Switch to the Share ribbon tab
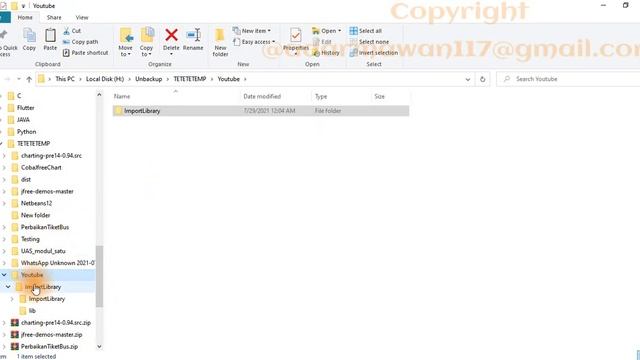The width and height of the screenshot is (640, 360). tap(54, 18)
